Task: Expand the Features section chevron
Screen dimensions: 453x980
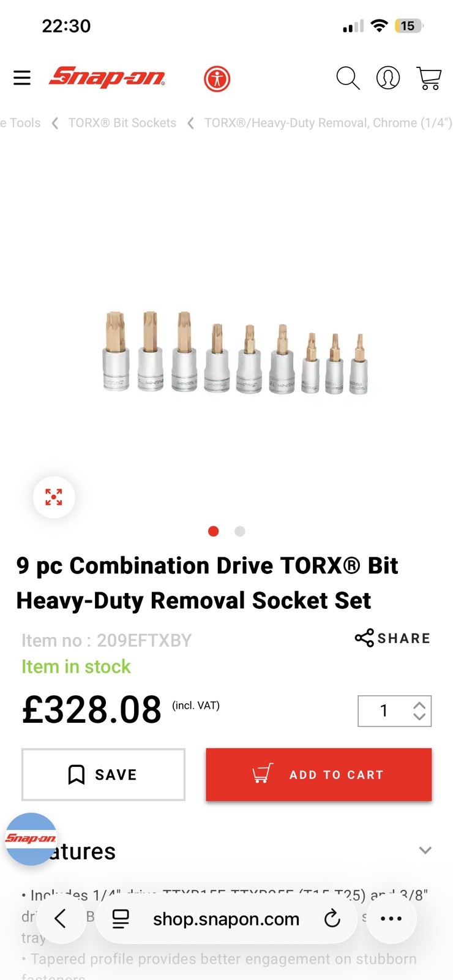Action: pyautogui.click(x=425, y=850)
